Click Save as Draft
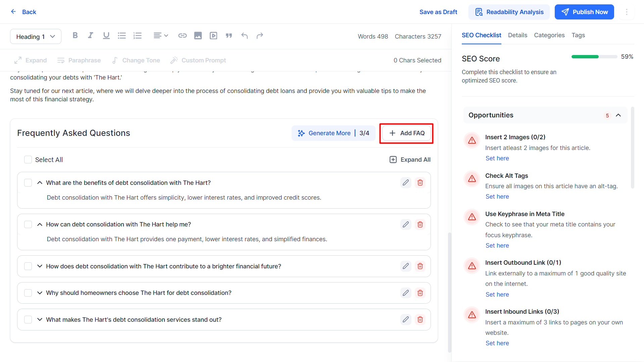Image resolution: width=644 pixels, height=362 pixels. point(438,12)
